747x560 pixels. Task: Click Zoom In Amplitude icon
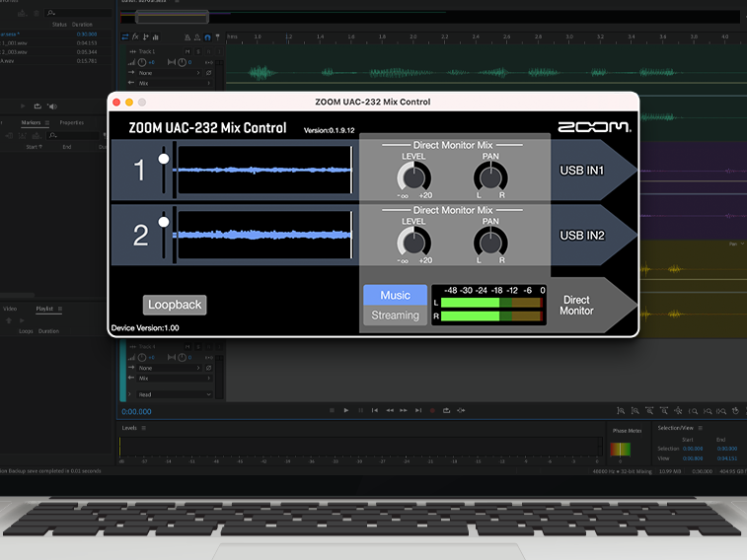click(621, 410)
